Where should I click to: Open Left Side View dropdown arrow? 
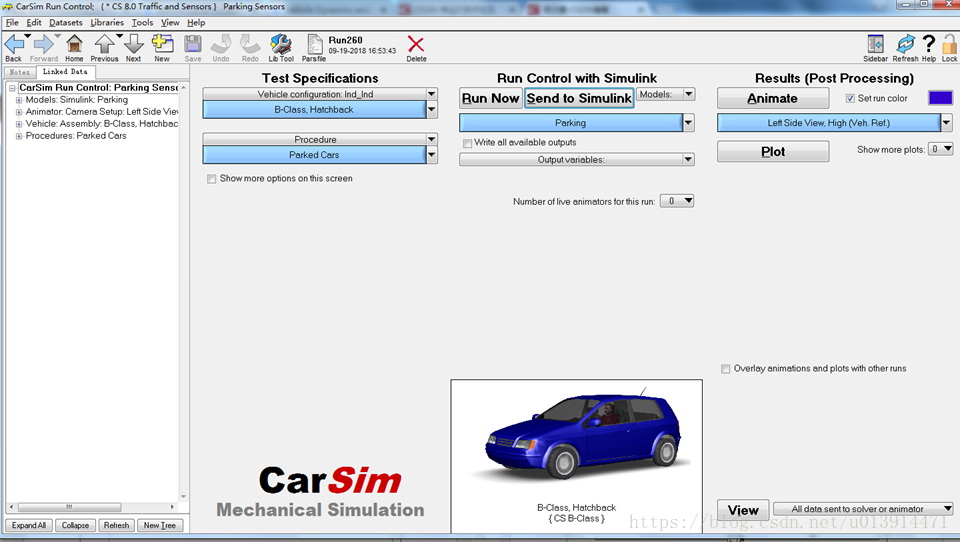[947, 122]
